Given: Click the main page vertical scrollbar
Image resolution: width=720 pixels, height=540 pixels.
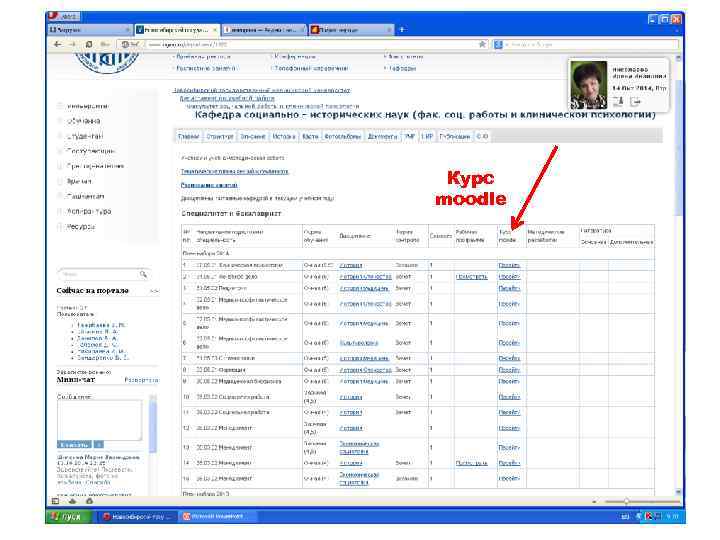Looking at the screenshot, I should click(x=678, y=274).
